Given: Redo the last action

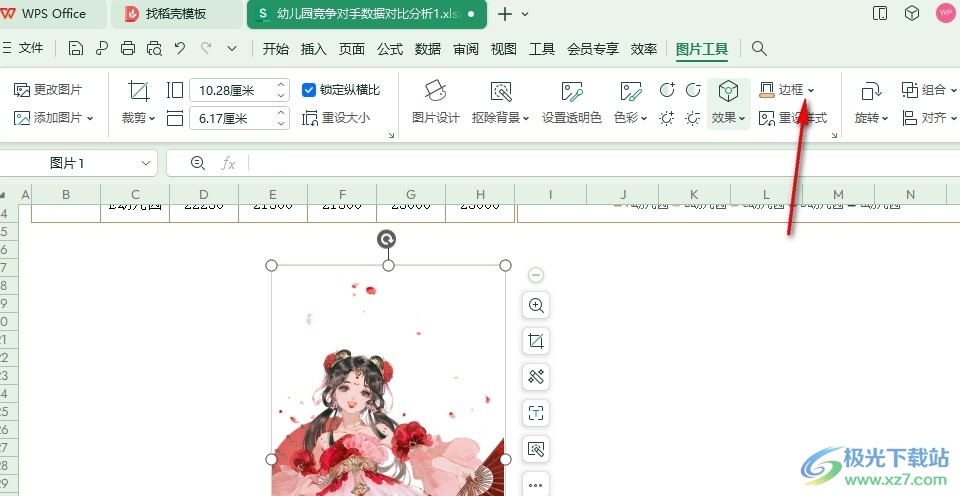Looking at the screenshot, I should [206, 48].
